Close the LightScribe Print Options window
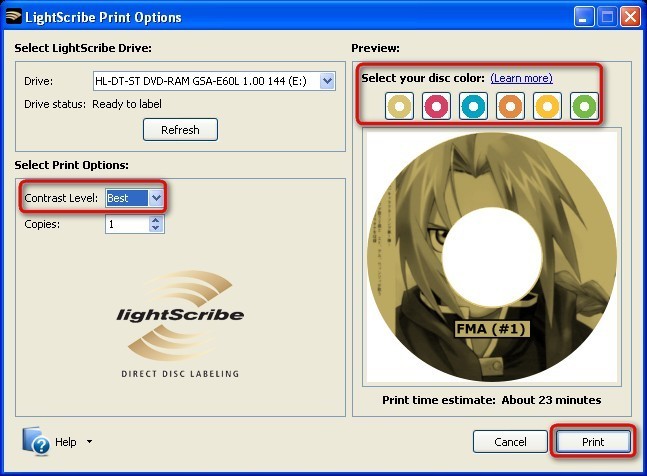 [x=631, y=17]
